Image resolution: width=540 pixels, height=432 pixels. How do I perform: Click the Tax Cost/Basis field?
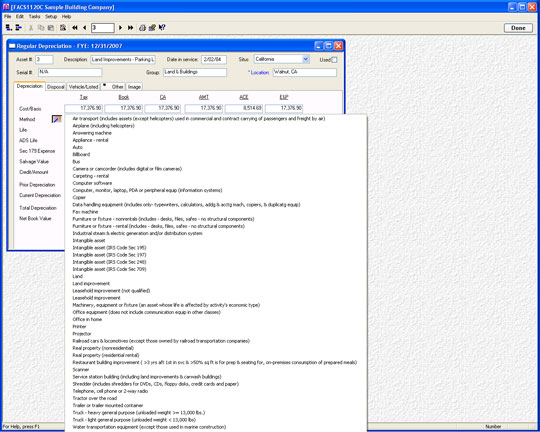83,109
